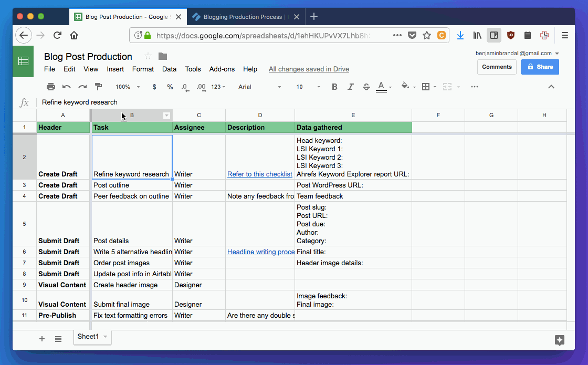Open the Tools menu
This screenshot has height=365, width=588.
pyautogui.click(x=193, y=69)
